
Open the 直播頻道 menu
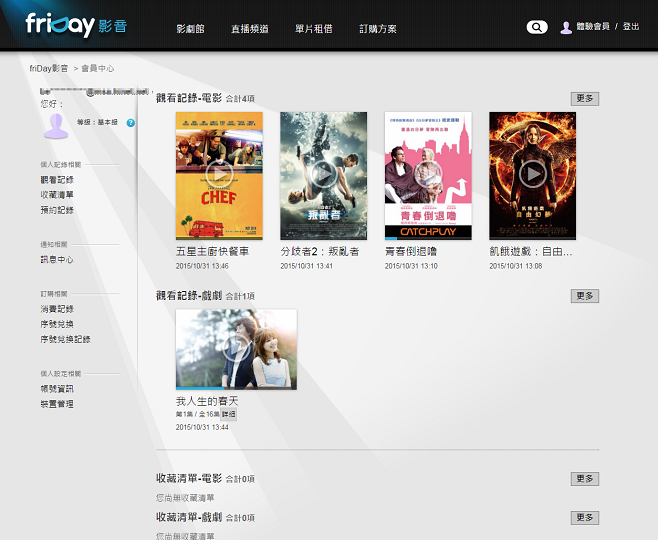250,29
